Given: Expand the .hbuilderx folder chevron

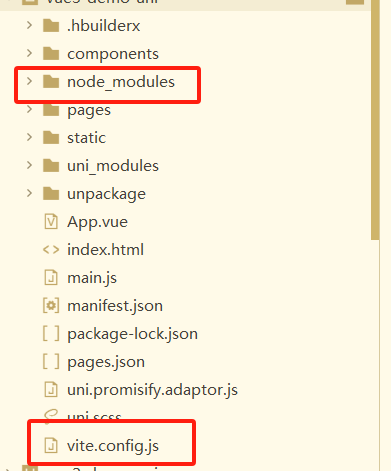Looking at the screenshot, I should tap(29, 25).
